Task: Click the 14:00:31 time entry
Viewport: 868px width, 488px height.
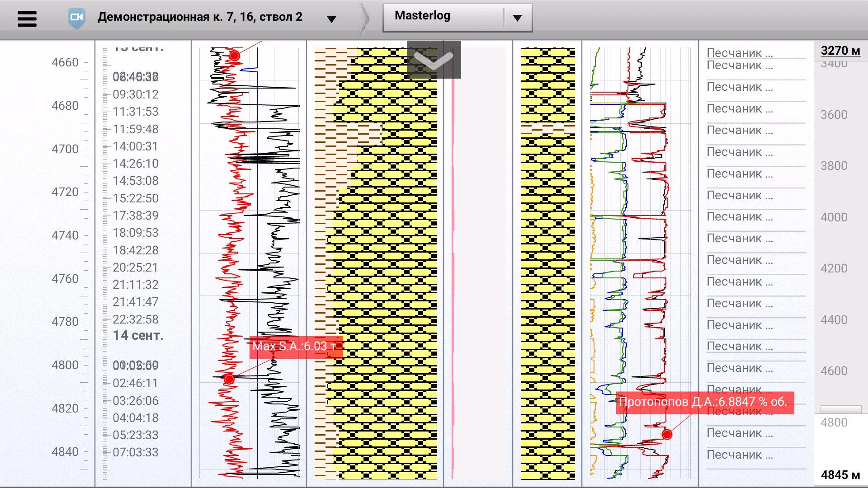Action: [135, 146]
